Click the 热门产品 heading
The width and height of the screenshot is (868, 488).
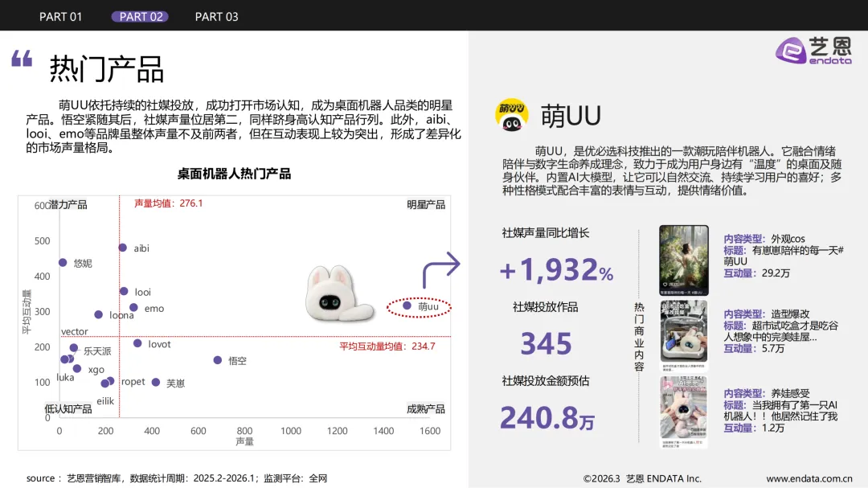107,69
